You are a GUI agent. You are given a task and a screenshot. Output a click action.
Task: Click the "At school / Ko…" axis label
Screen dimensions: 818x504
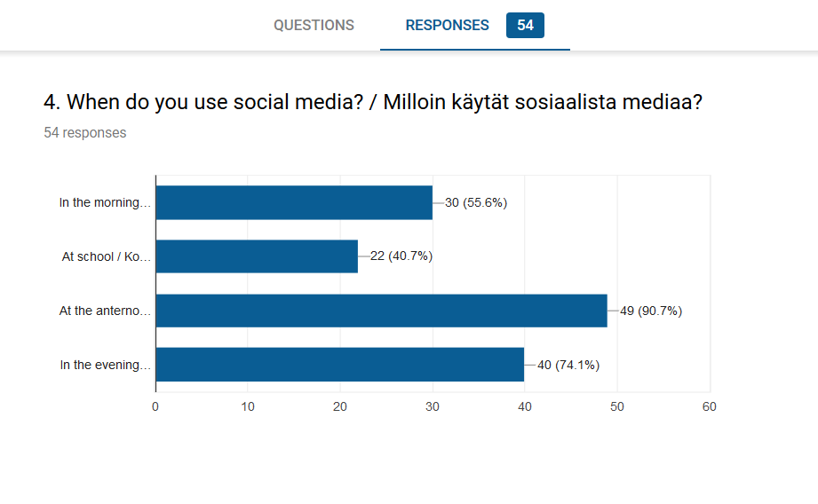(107, 256)
